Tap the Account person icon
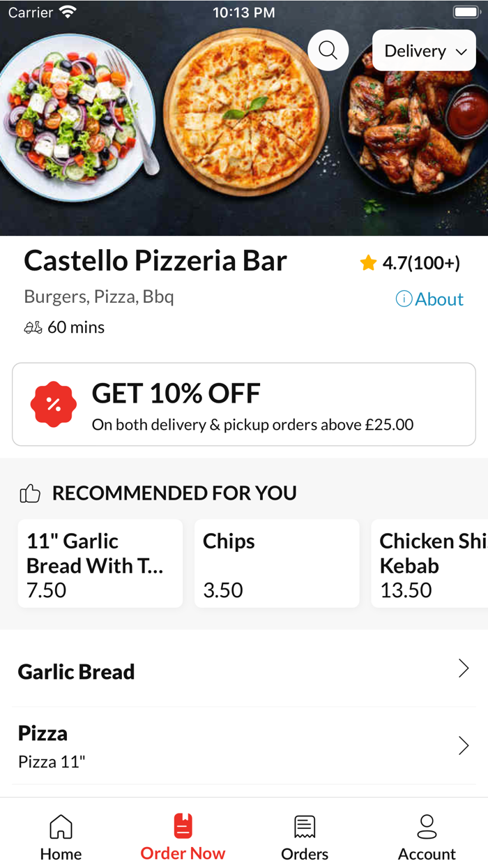 pyautogui.click(x=426, y=825)
